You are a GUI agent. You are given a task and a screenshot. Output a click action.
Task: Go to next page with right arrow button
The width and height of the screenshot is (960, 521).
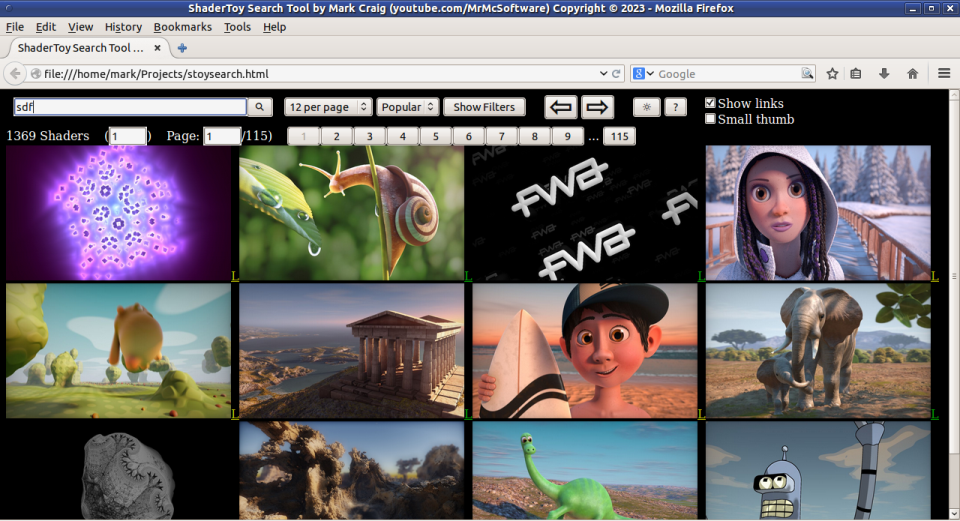(x=597, y=107)
